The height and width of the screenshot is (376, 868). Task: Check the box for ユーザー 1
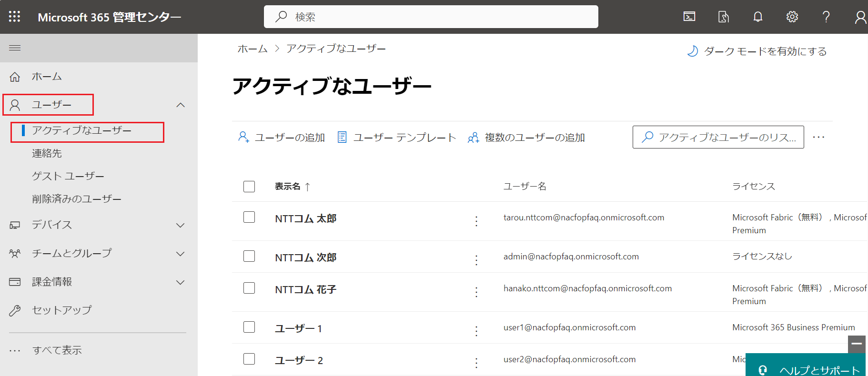tap(249, 327)
